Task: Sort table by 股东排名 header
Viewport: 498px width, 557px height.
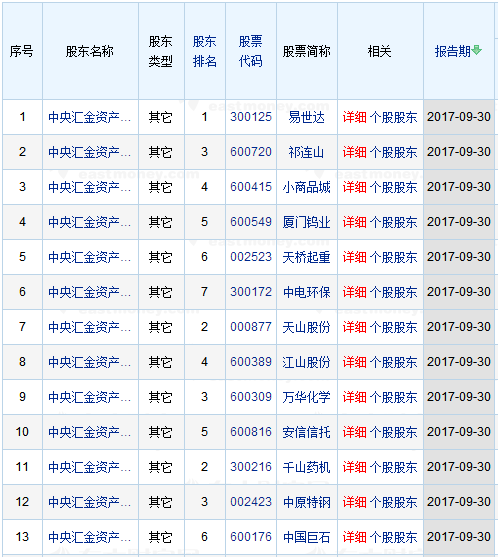Action: (205, 51)
